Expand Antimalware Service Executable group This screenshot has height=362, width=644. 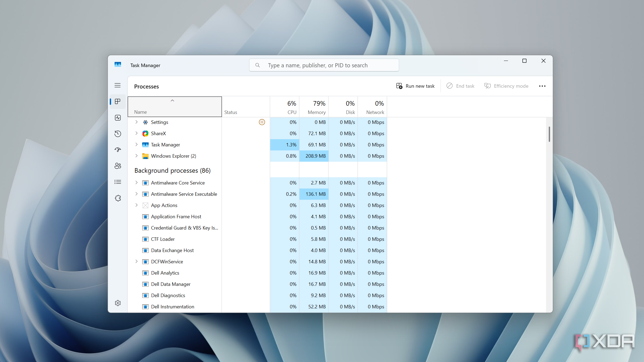pos(136,194)
